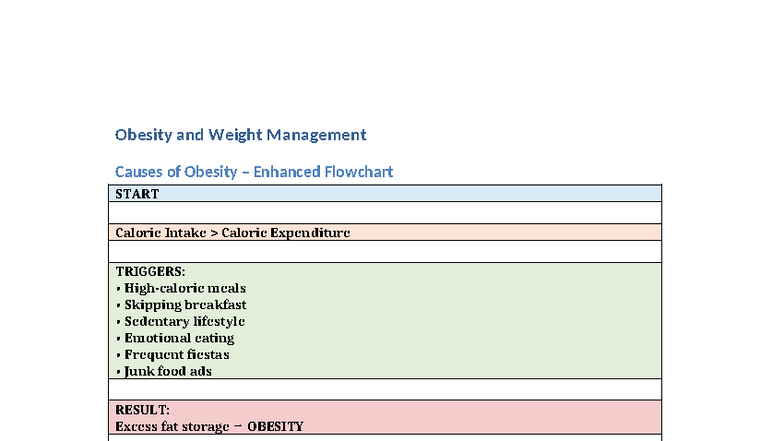Screen dimensions: 784x441
Task: Click the 'Sedentary lifestyle' bullet
Action: pyautogui.click(x=180, y=321)
